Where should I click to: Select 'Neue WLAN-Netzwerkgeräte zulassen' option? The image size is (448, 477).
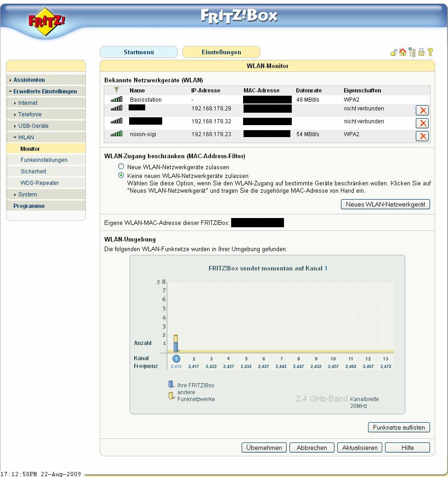[x=121, y=167]
